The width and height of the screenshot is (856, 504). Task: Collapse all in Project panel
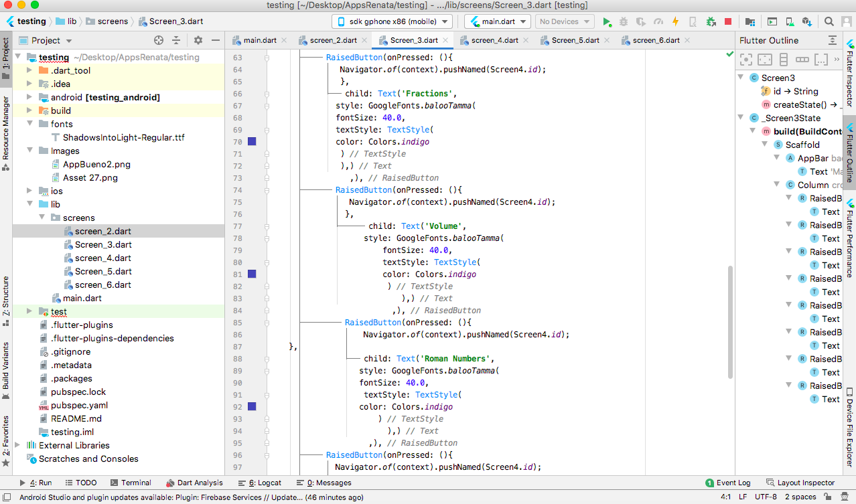click(x=176, y=40)
